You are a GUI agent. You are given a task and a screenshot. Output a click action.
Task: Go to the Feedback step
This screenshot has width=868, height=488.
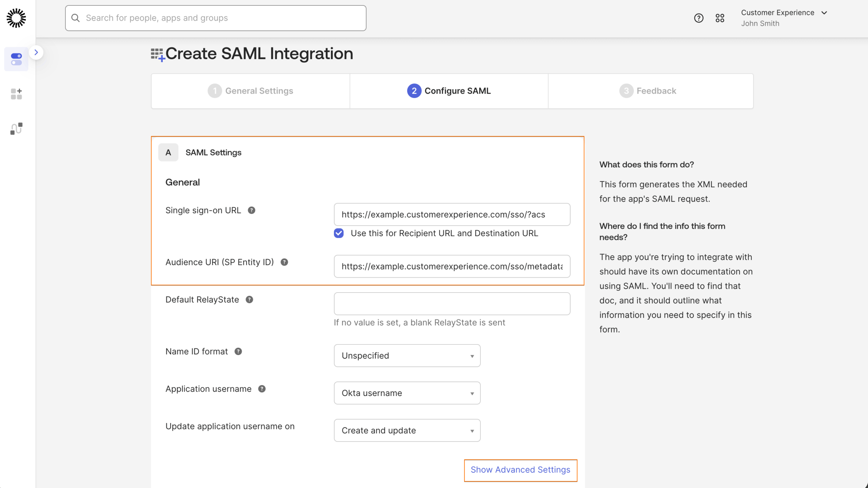click(x=650, y=91)
